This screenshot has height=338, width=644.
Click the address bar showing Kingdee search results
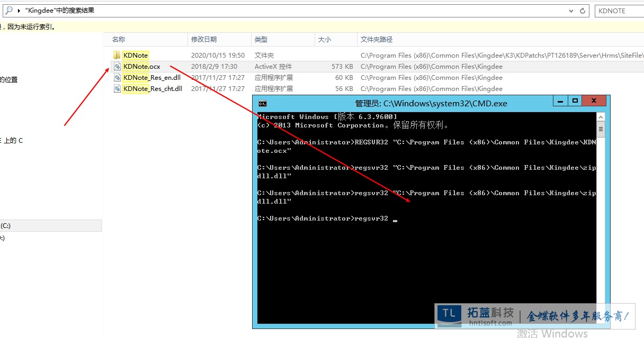(x=297, y=11)
